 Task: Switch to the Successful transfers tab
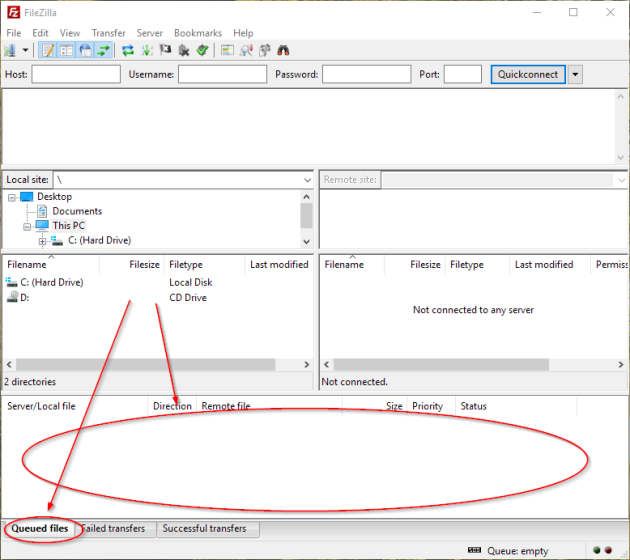click(204, 529)
